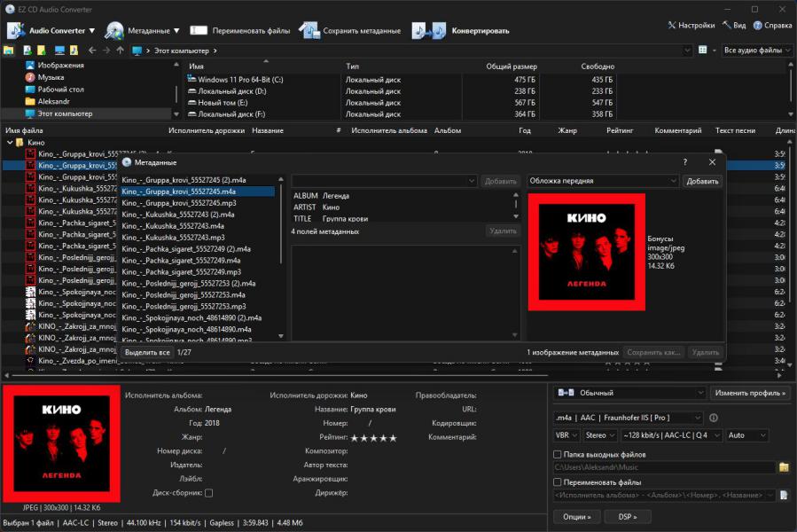Open the Вид menu
797x532 pixels.
point(734,26)
